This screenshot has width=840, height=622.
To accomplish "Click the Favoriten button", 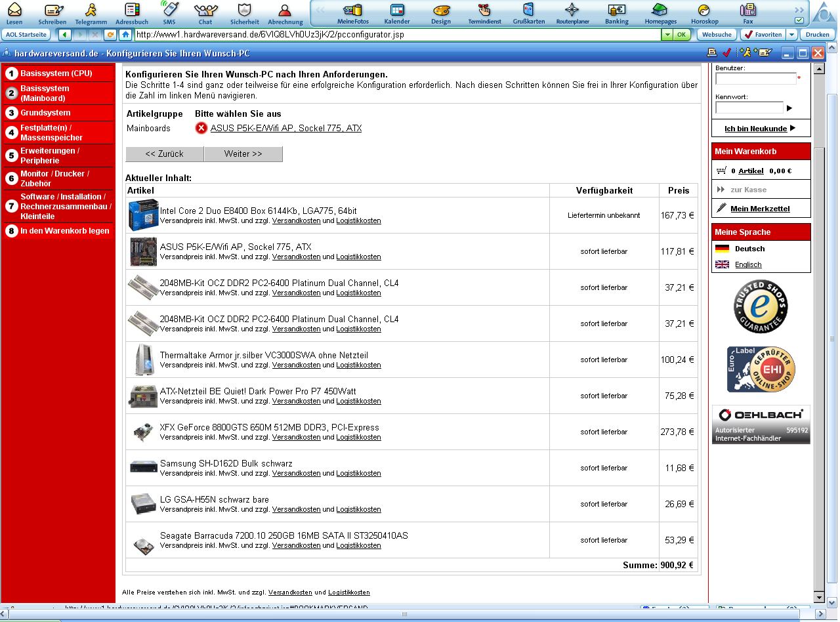I will coord(763,34).
